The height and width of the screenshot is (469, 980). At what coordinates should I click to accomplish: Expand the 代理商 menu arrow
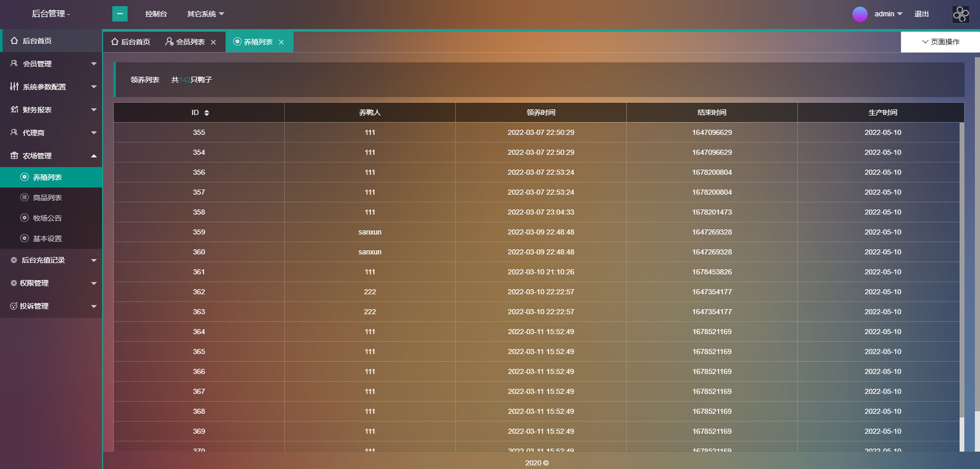coord(94,133)
